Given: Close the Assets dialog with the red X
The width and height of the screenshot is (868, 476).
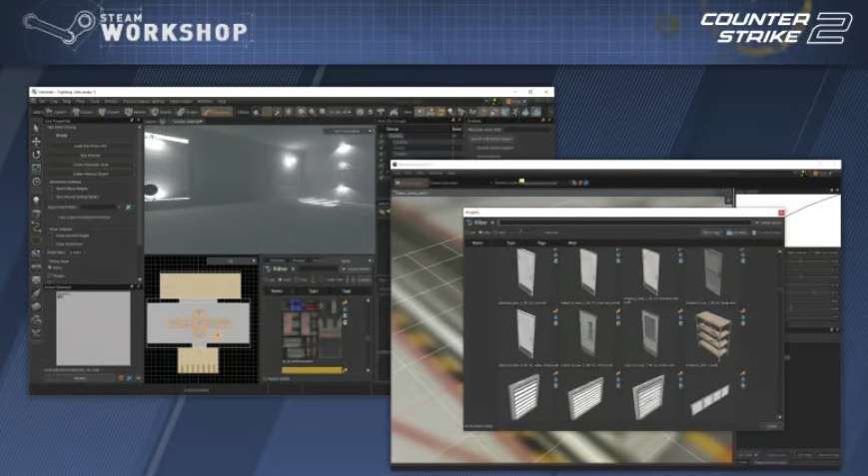Looking at the screenshot, I should 782,213.
